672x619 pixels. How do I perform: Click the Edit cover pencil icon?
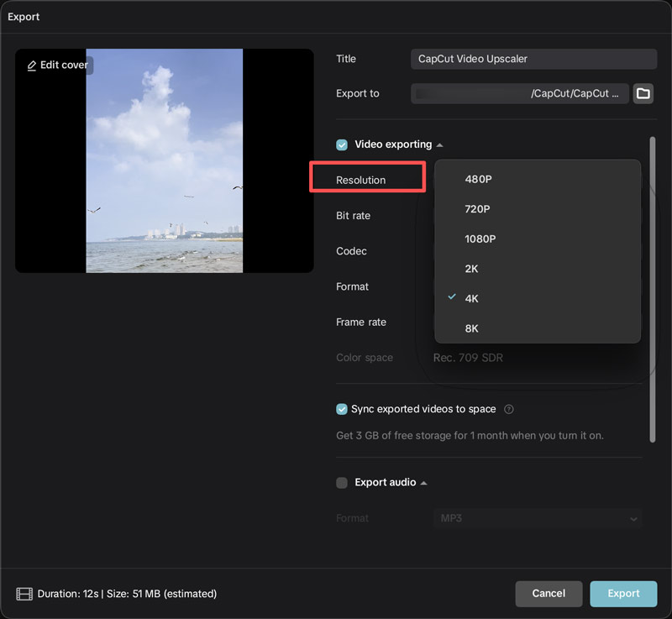pyautogui.click(x=30, y=64)
